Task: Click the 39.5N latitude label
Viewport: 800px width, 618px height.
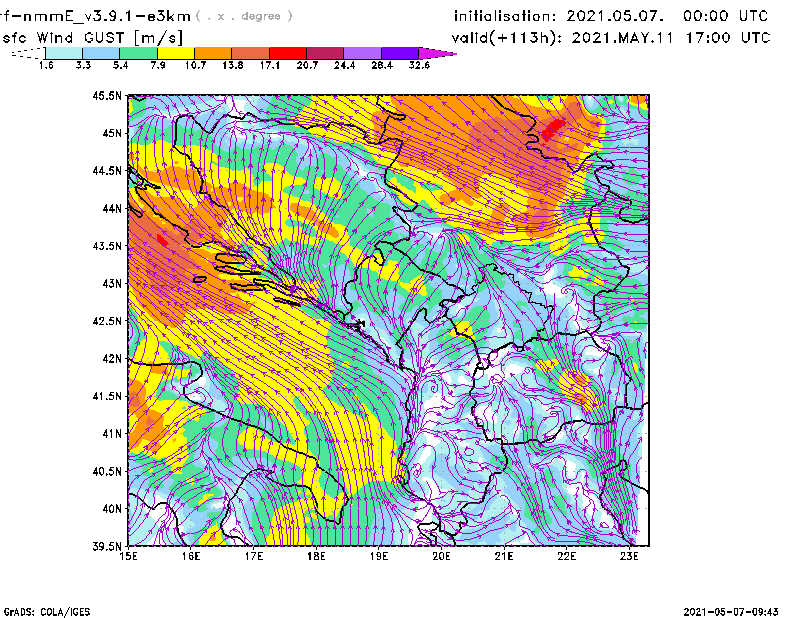Action: pyautogui.click(x=107, y=547)
